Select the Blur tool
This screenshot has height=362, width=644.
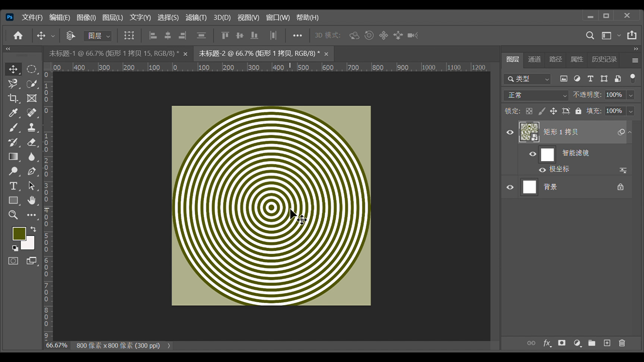click(32, 157)
